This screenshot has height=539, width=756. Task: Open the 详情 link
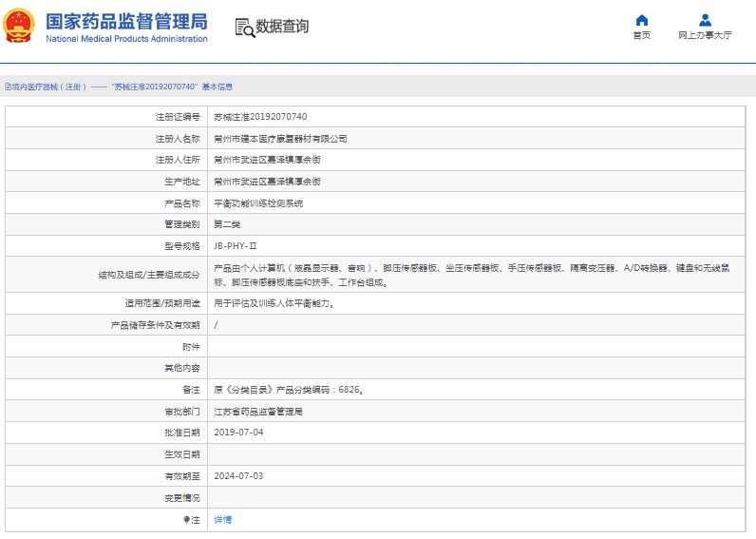pyautogui.click(x=223, y=520)
